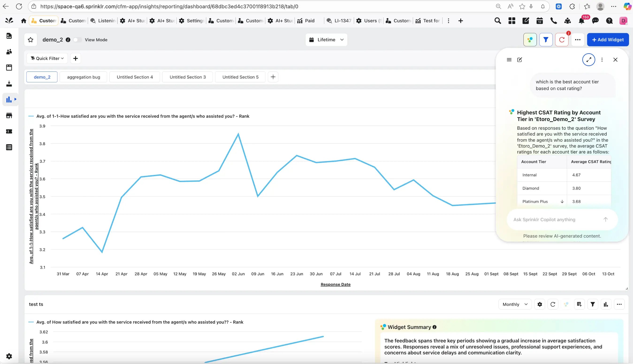
Task: Switch to demo_2 section tab
Action: 42,77
